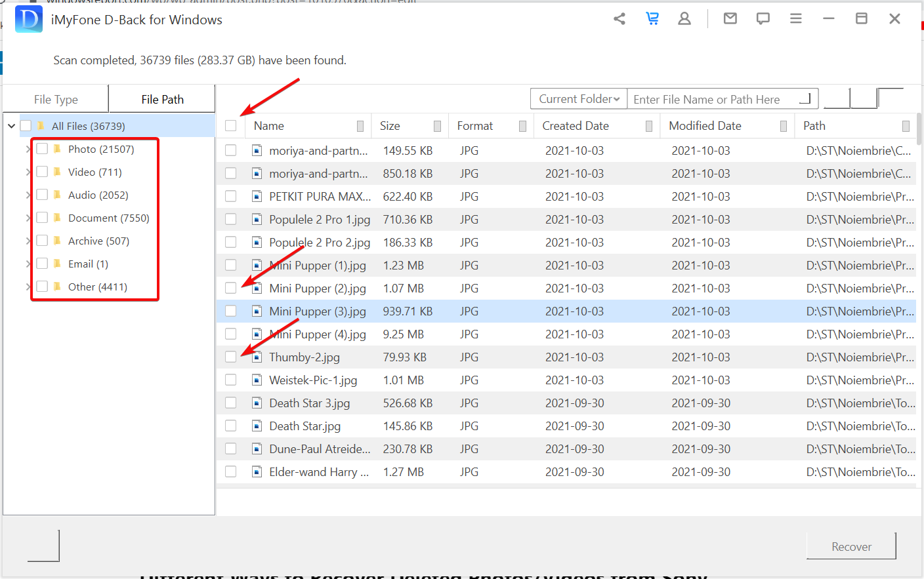Viewport: 924px width, 579px height.
Task: Click the iMyFone D-Back app logo
Action: (29, 19)
